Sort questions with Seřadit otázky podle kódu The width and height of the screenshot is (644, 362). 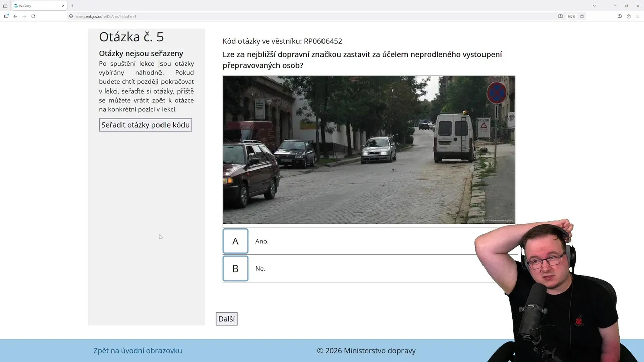coord(145,125)
